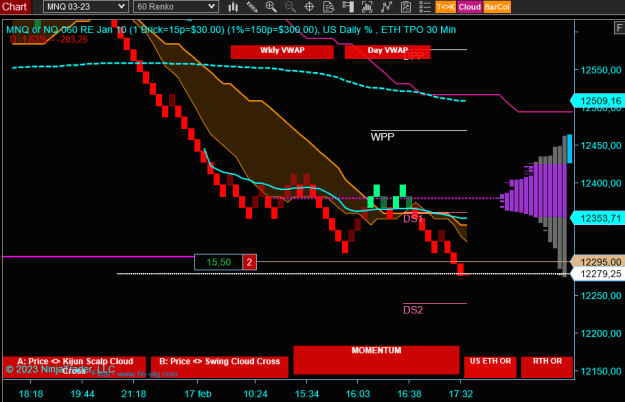Click the B: Price <> Swing Cloud Cross button
625x402 pixels.
point(220,367)
